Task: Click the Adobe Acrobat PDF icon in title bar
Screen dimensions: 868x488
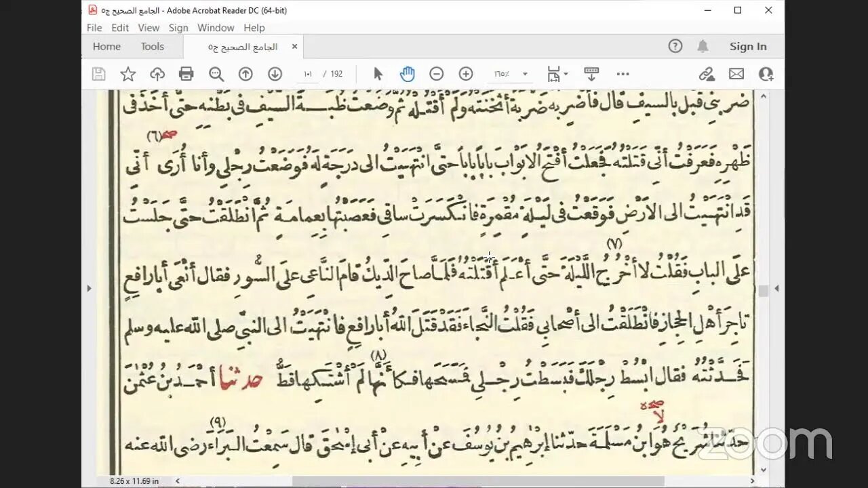Action: click(x=93, y=10)
